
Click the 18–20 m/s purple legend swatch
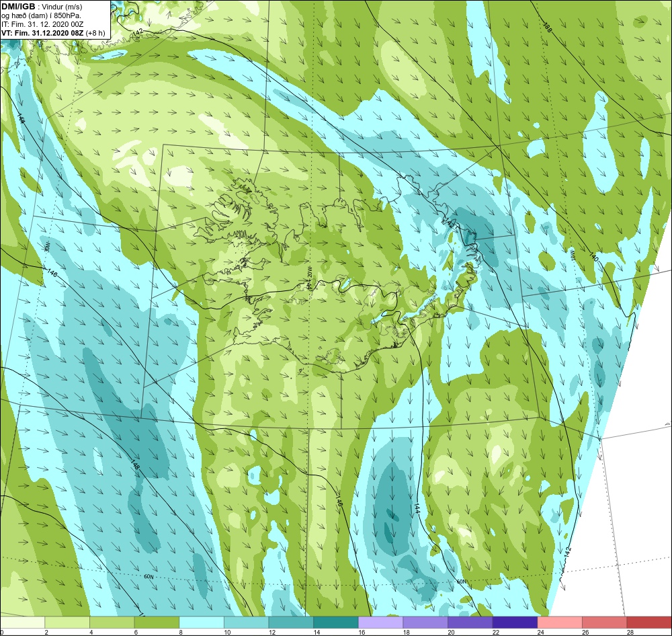pos(425,623)
